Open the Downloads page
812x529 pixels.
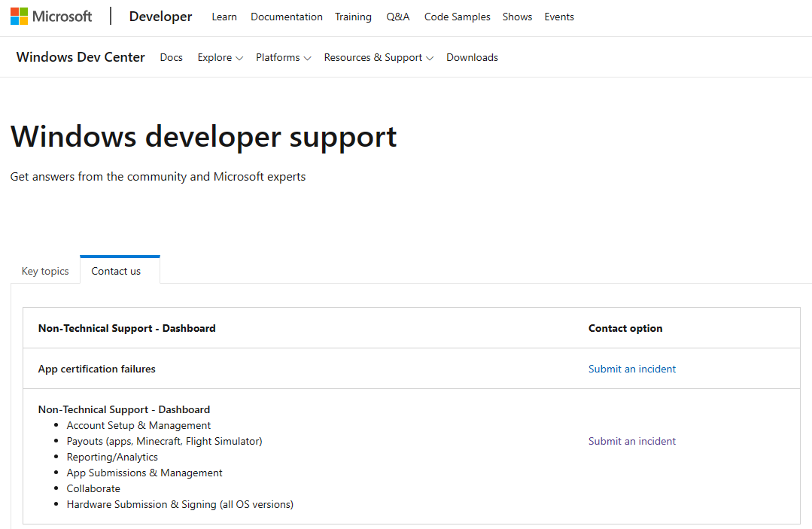point(473,57)
